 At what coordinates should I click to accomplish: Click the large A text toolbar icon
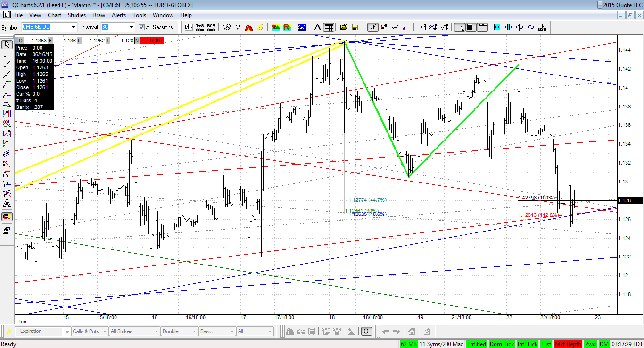318,27
